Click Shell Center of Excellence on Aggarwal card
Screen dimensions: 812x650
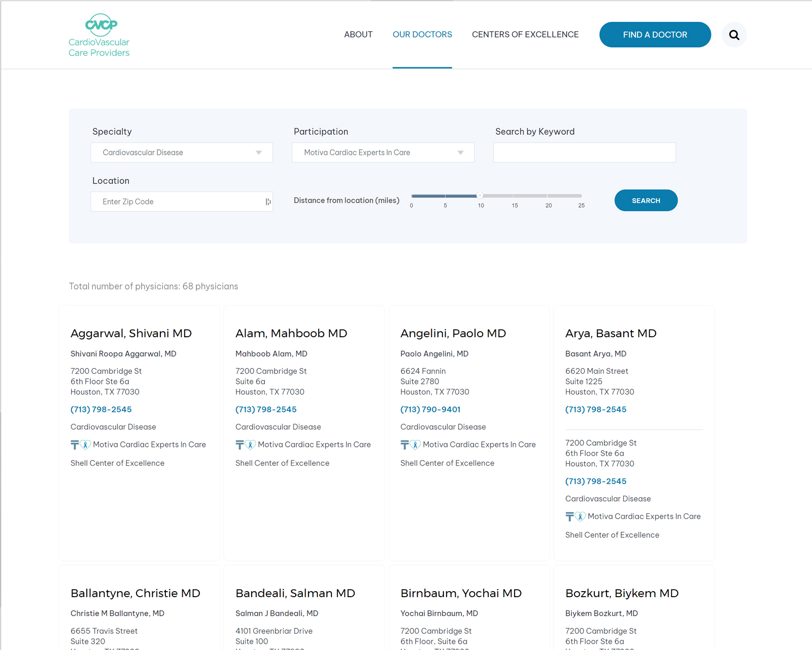click(x=117, y=463)
